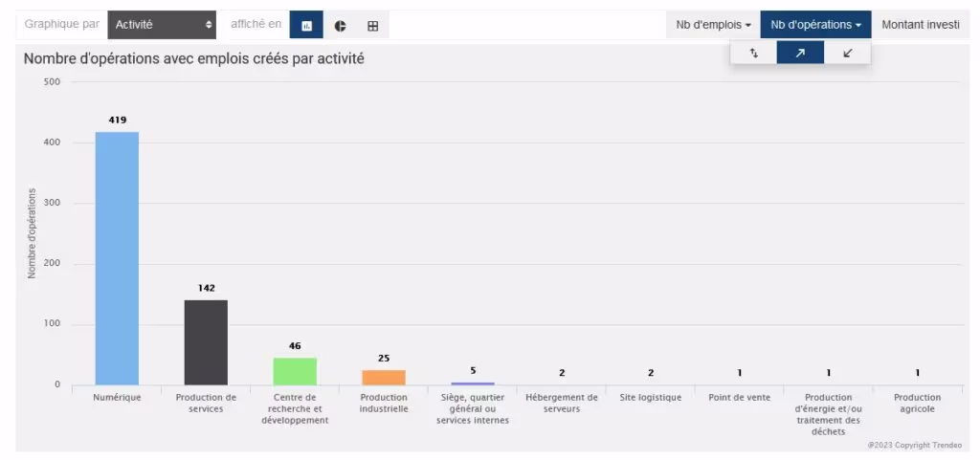Expand the Nb d'emplois dropdown
980x460 pixels.
[x=713, y=25]
